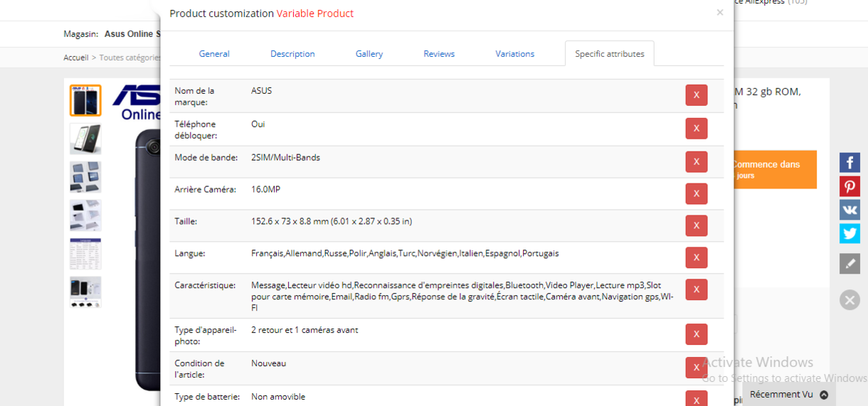The image size is (868, 406).
Task: Switch to the General tab
Action: [214, 54]
